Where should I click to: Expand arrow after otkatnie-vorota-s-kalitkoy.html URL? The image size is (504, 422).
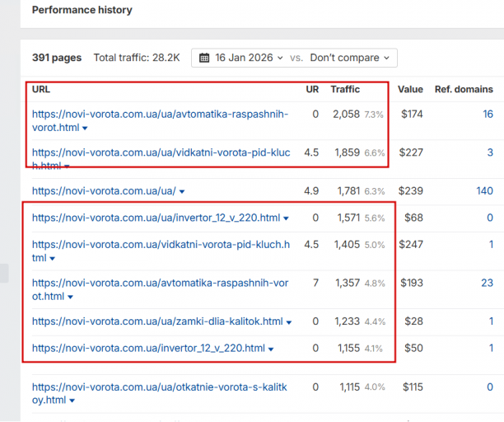tap(72, 401)
